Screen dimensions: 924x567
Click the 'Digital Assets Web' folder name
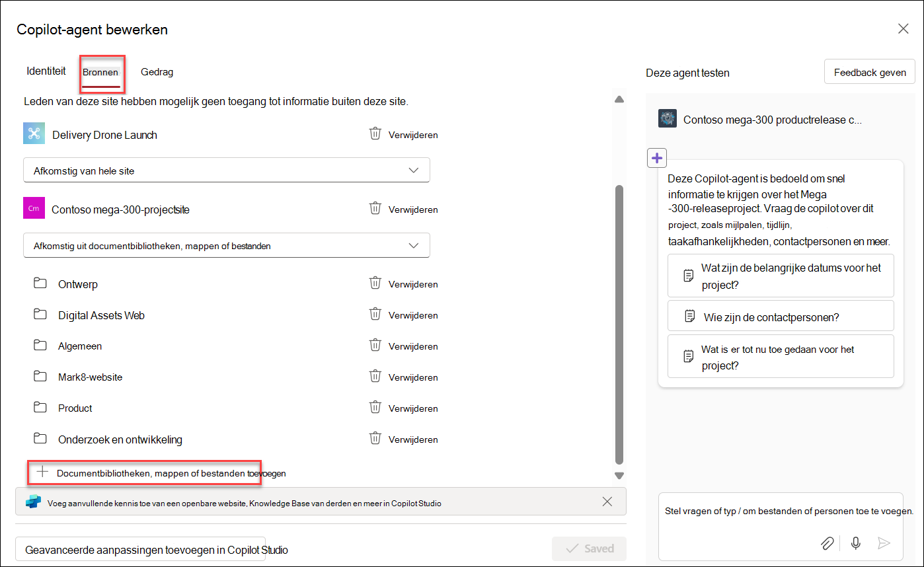pos(101,315)
